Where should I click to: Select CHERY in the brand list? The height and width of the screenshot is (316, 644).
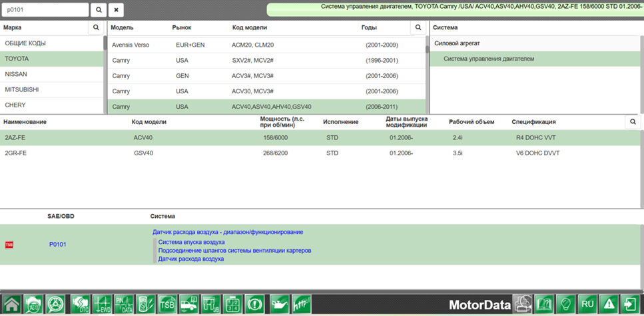(52, 105)
